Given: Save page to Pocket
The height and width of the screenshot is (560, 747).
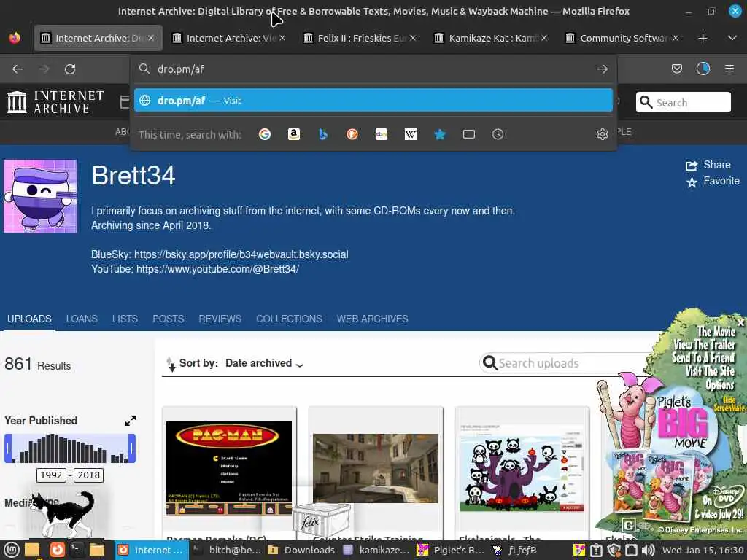Looking at the screenshot, I should tap(676, 69).
